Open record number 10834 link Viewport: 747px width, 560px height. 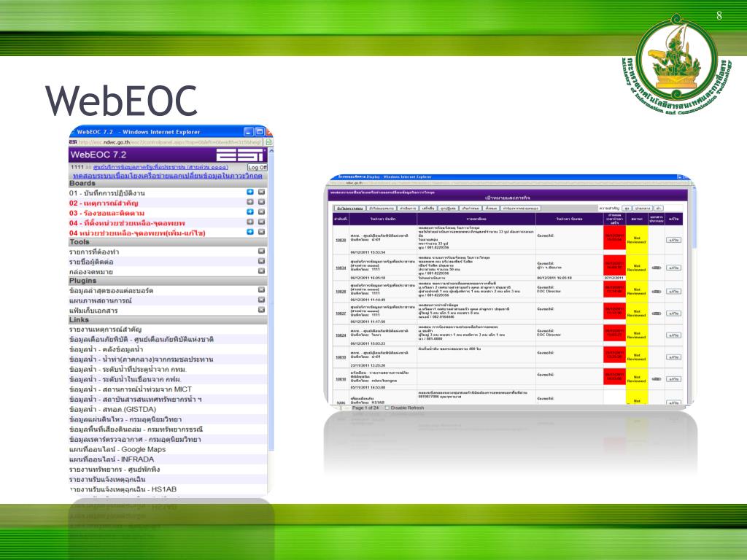coord(341,268)
